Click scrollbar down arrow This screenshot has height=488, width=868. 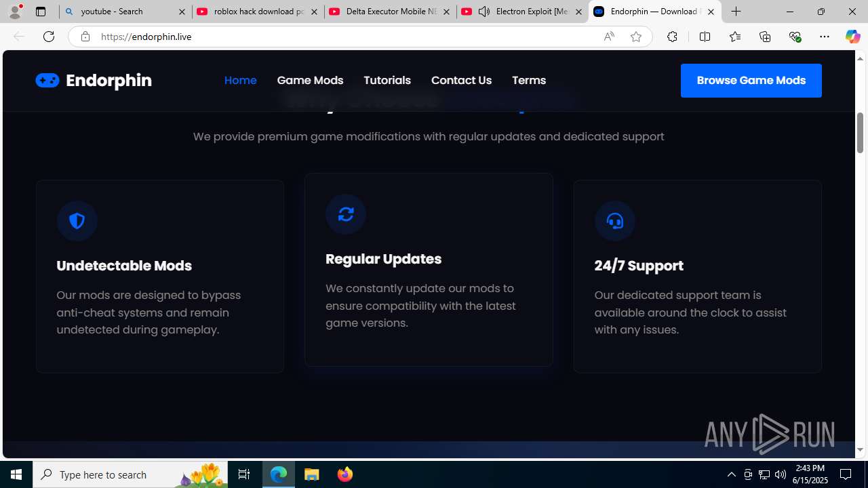click(860, 450)
